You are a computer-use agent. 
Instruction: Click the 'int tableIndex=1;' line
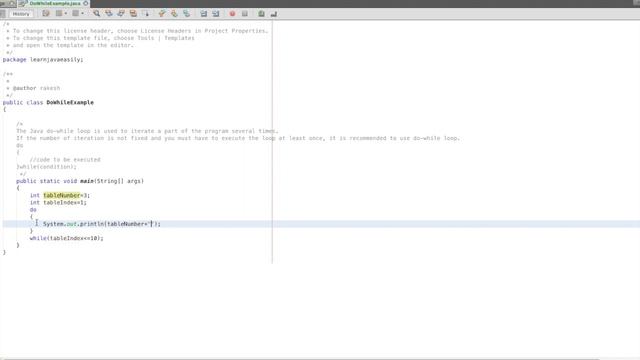pyautogui.click(x=58, y=202)
